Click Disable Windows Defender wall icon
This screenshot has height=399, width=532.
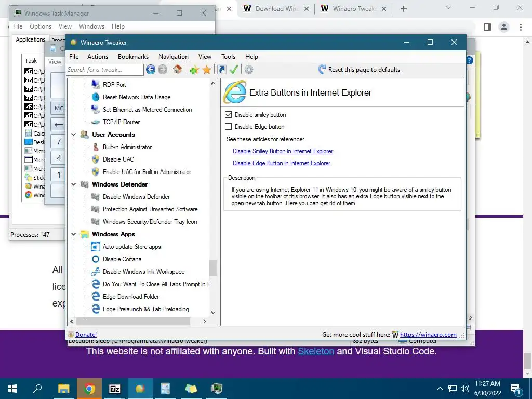tap(96, 197)
